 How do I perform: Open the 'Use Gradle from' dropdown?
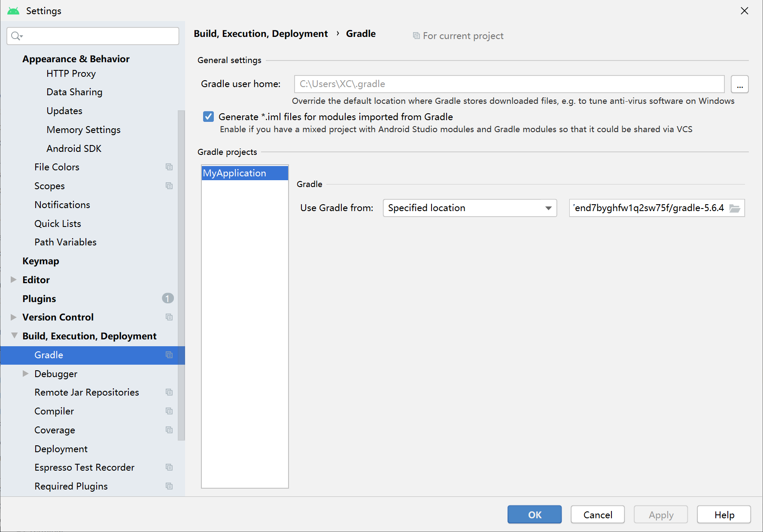(548, 208)
